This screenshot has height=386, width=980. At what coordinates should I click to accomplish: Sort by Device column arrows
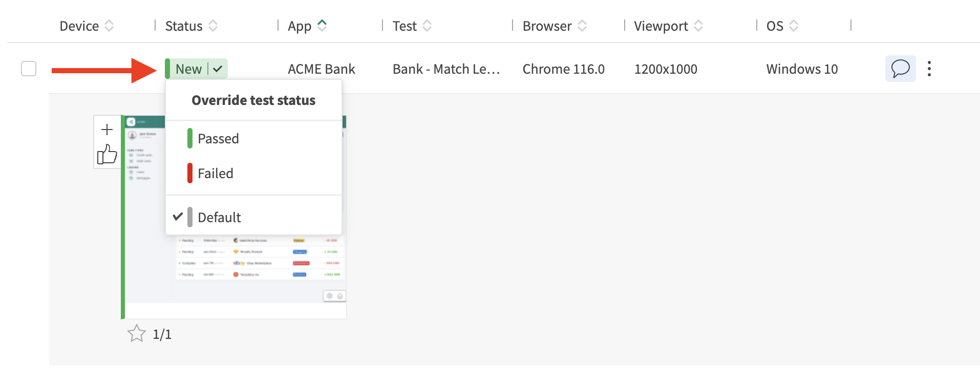[109, 26]
